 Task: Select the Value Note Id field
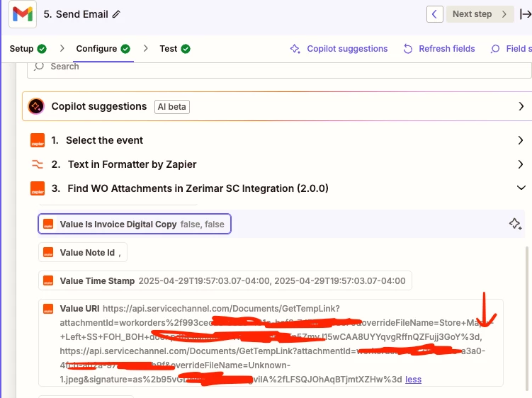point(83,252)
